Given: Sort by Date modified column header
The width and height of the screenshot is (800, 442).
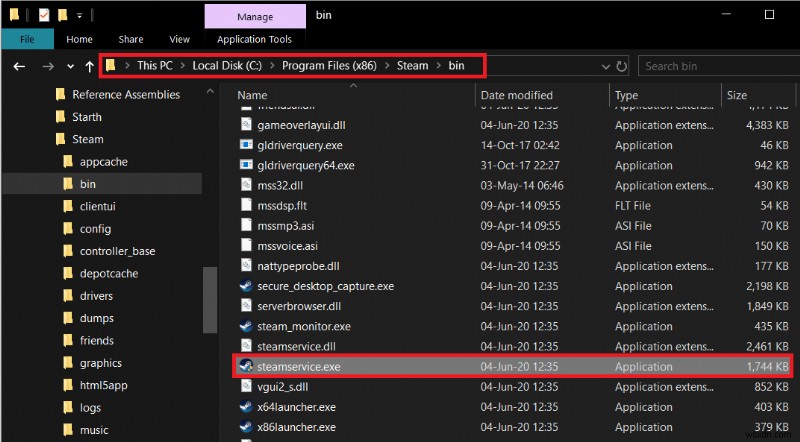Looking at the screenshot, I should pos(516,95).
